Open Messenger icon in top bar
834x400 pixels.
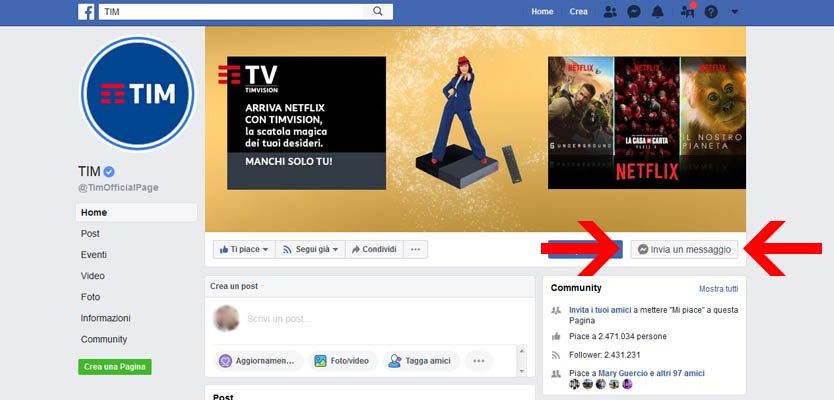click(634, 12)
